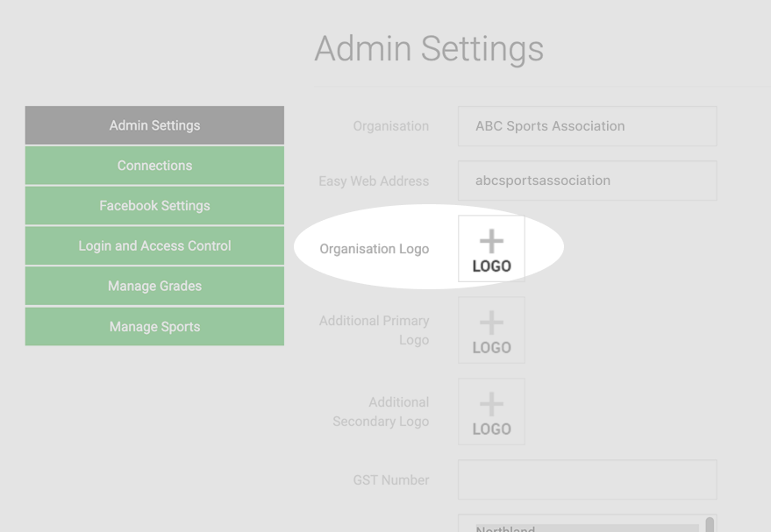Click the GST Number label

click(391, 480)
